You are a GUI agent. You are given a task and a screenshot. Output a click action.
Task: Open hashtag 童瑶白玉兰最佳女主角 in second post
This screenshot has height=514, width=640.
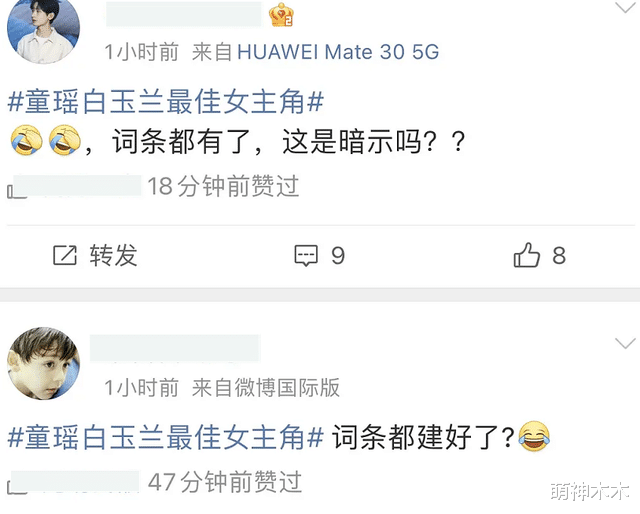tap(166, 437)
